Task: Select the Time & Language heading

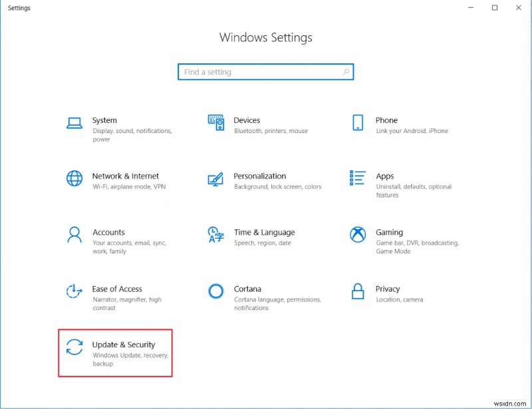Action: (264, 233)
